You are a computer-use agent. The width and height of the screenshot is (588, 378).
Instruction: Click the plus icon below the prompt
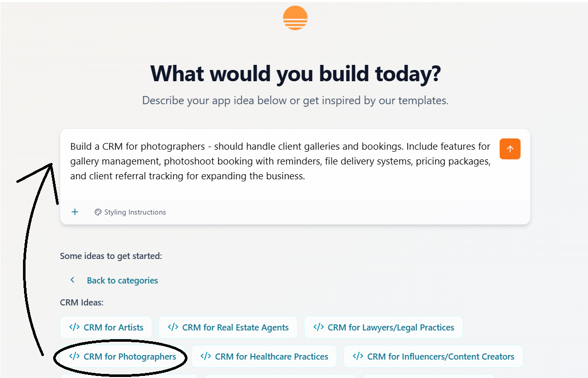[75, 212]
